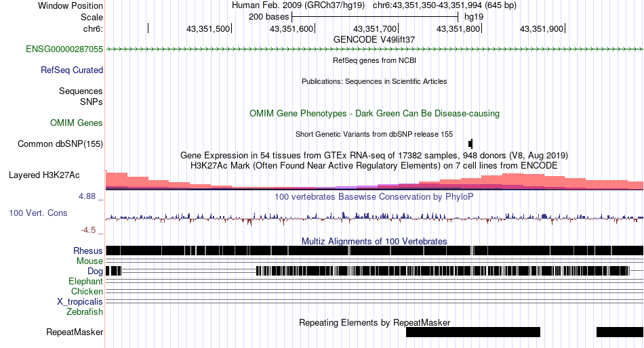
Task: Click the H3K27Ac Mark ENCODE title
Action: [x=374, y=166]
